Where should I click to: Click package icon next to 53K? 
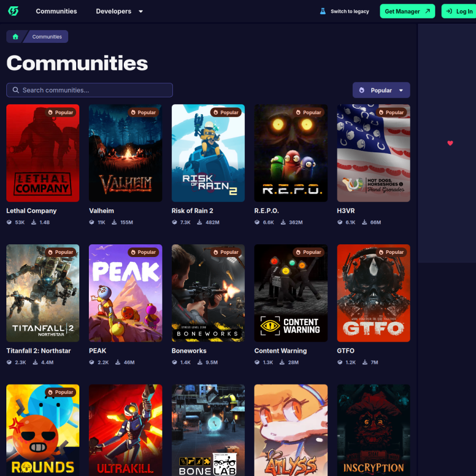pyautogui.click(x=9, y=222)
